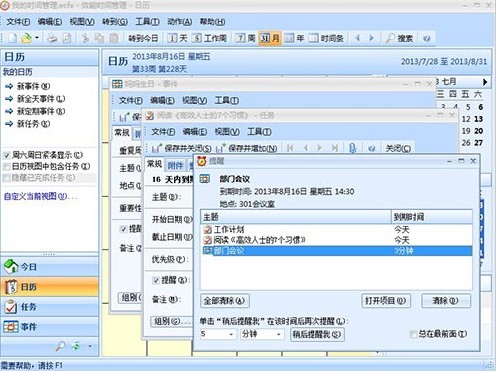Viewport: 501px width, 371px height.
Task: Click the first-record icon in the task window toolbar
Action: click(x=290, y=148)
